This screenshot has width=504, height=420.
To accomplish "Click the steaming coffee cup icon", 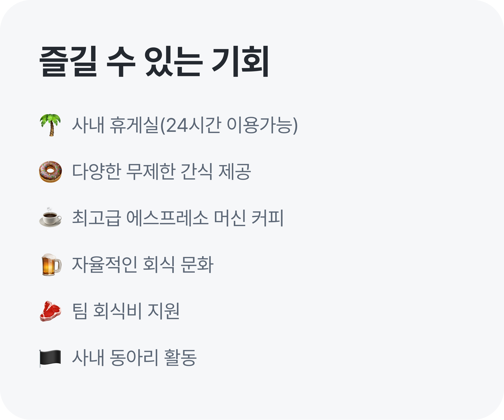I will pyautogui.click(x=50, y=218).
